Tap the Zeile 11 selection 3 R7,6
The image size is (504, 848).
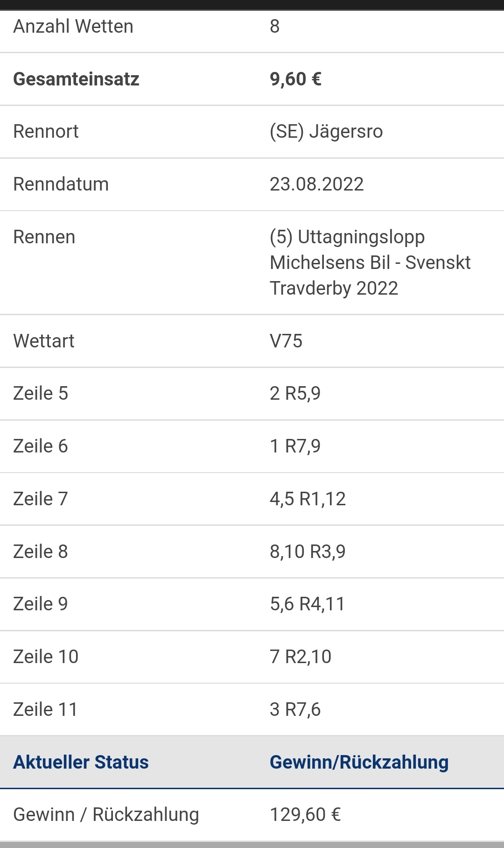point(295,710)
